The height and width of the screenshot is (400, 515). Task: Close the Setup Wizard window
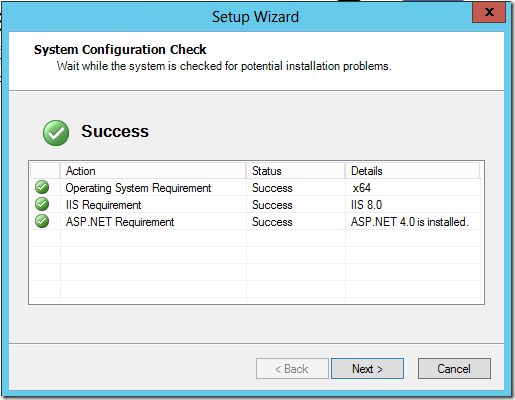tap(489, 12)
